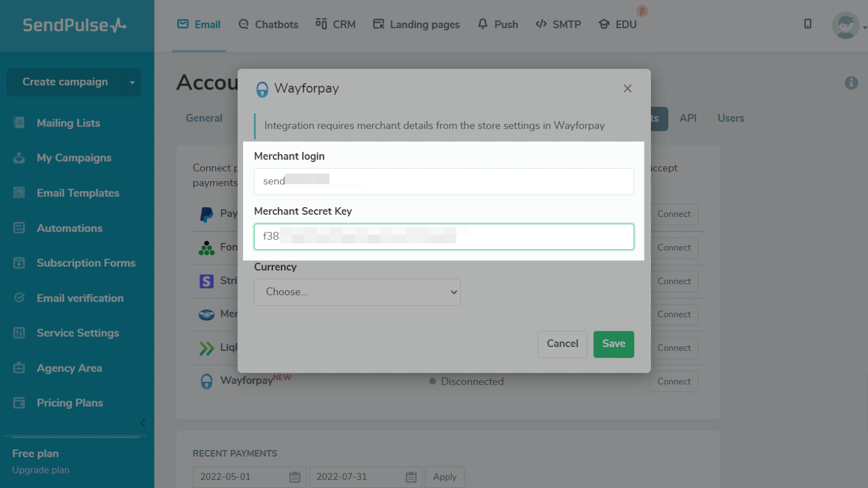Click the SendPulse logo

(x=74, y=25)
